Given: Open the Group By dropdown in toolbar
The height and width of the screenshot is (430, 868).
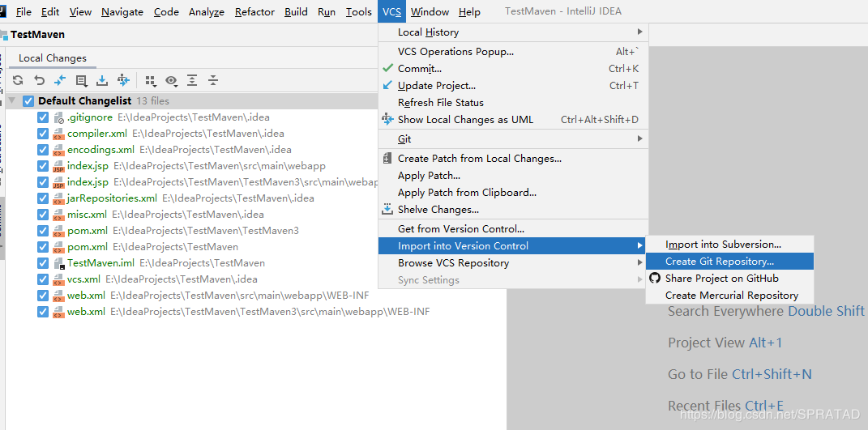Looking at the screenshot, I should click(150, 80).
